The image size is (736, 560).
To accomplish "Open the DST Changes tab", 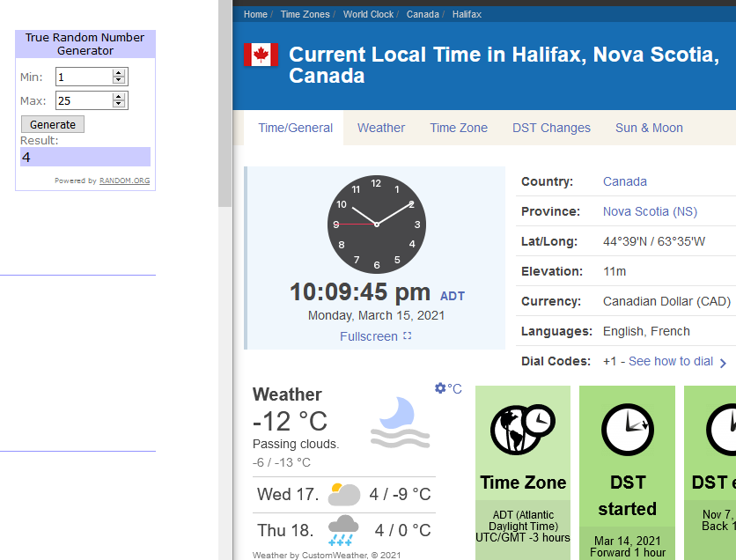I will [551, 128].
